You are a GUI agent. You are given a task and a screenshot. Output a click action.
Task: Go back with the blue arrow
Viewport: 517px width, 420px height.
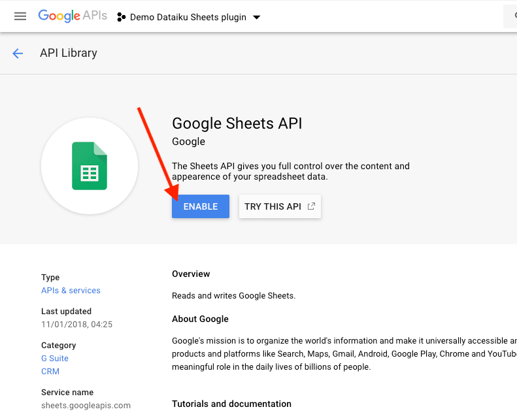[18, 53]
